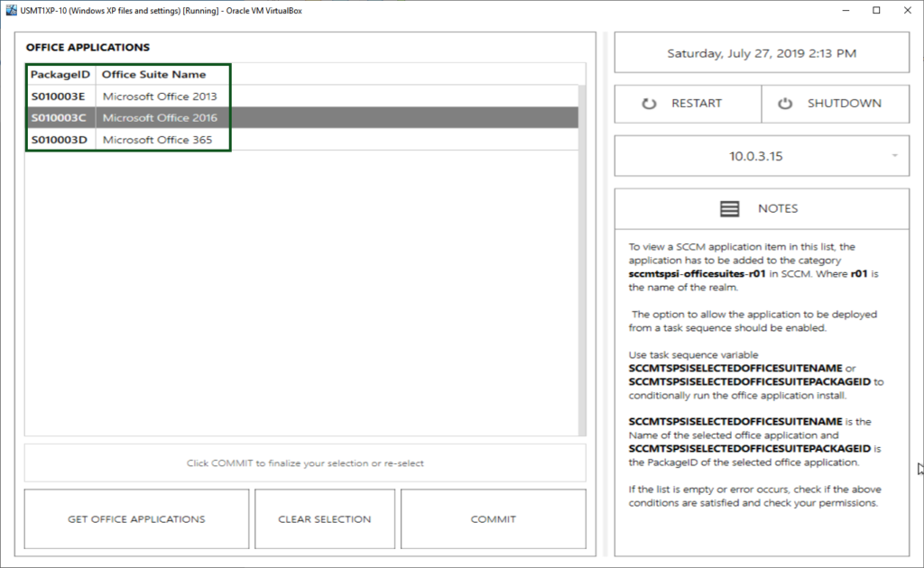Viewport: 924px width, 568px height.
Task: Click the date and time display panel
Action: click(x=762, y=53)
